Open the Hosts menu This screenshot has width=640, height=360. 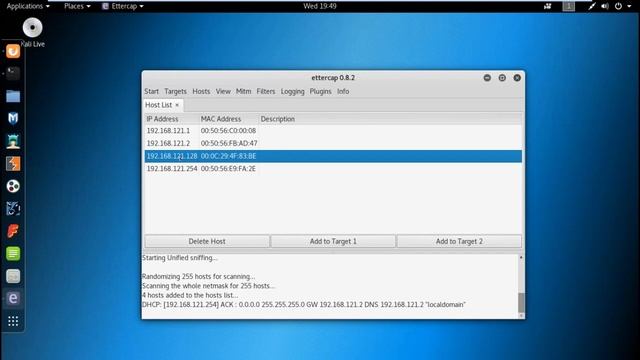(201, 91)
